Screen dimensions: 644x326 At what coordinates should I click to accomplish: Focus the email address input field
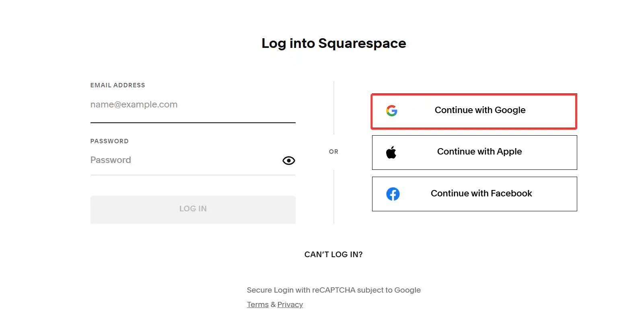pyautogui.click(x=193, y=105)
